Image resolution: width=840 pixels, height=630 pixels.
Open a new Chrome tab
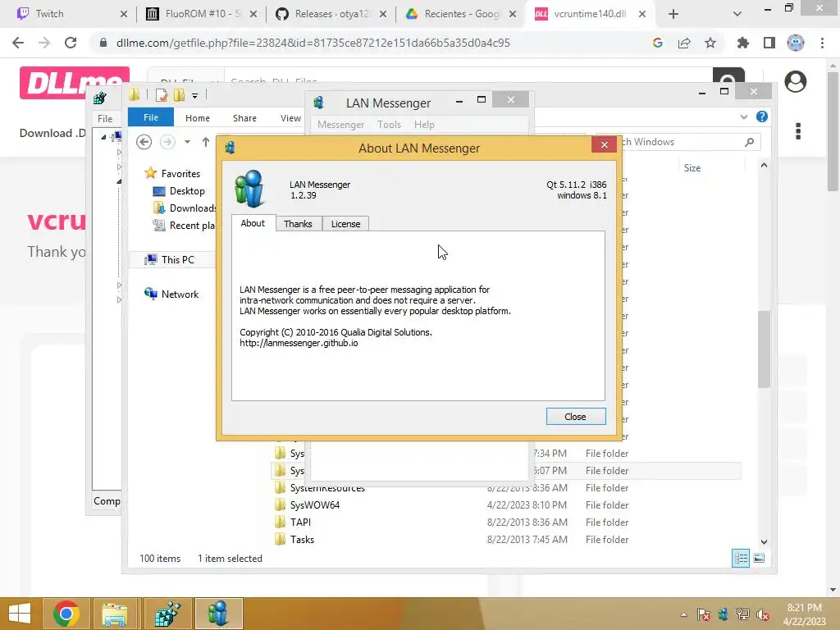673,14
